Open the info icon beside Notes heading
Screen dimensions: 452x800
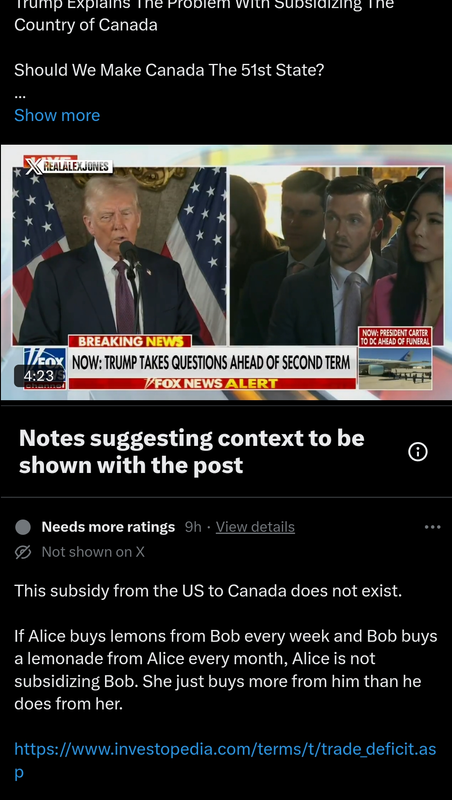coord(418,452)
